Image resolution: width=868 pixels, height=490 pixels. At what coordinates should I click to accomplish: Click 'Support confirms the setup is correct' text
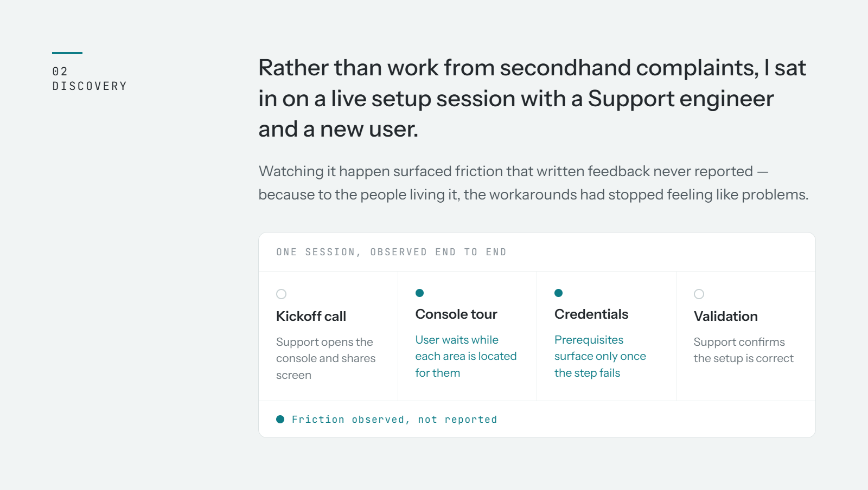(x=743, y=350)
